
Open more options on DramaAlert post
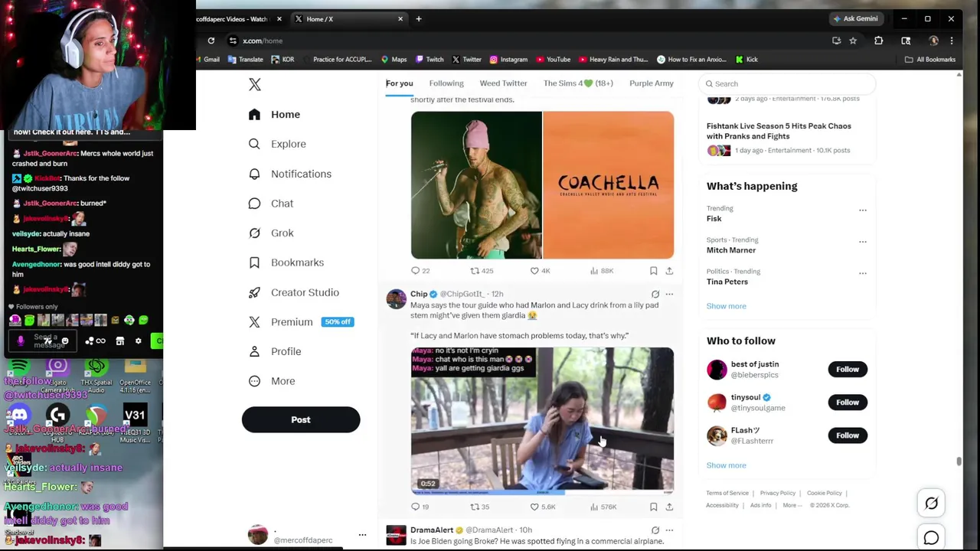click(x=669, y=530)
